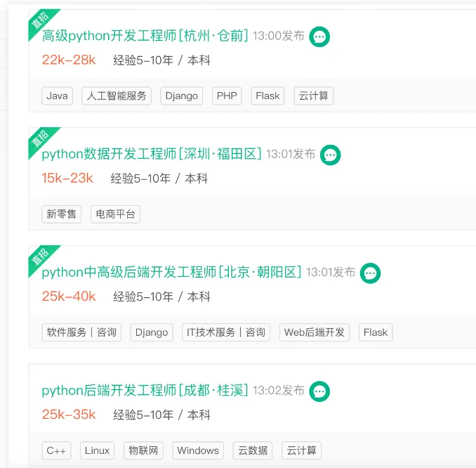Click 经验5-10年 / 本科 under 25k–35k listing
This screenshot has width=476, height=468.
pyautogui.click(x=161, y=415)
